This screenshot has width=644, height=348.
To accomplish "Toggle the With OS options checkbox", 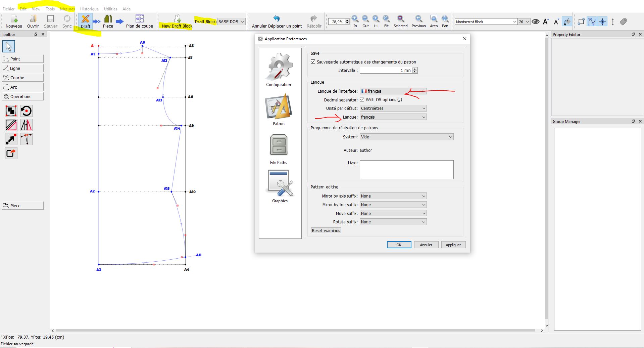I will (x=362, y=99).
